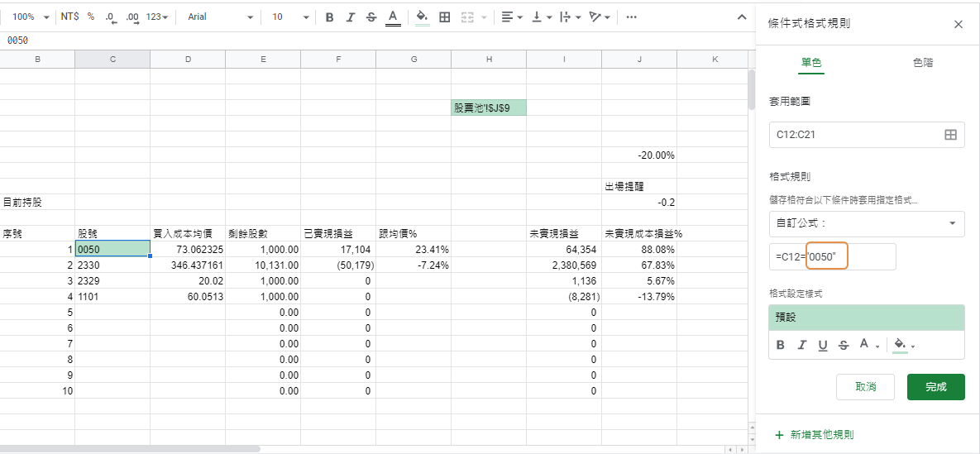Click the NT$ currency format button
The width and height of the screenshot is (980, 454).
pos(69,17)
